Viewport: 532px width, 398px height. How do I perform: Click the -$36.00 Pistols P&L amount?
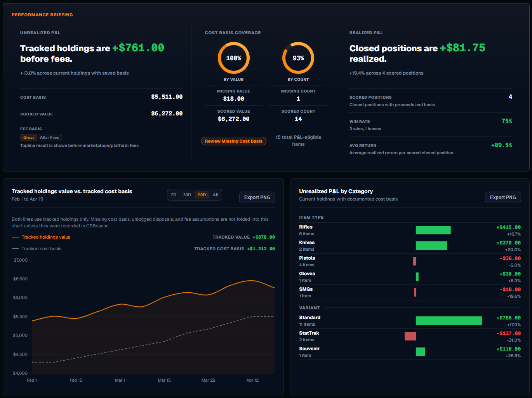pos(510,258)
